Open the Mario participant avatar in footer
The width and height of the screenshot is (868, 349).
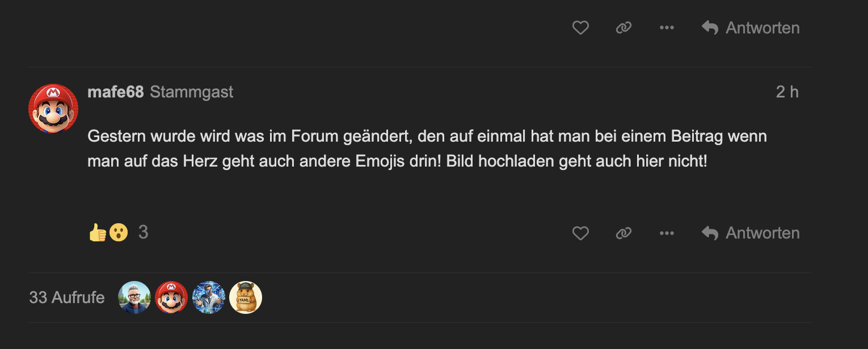(171, 297)
